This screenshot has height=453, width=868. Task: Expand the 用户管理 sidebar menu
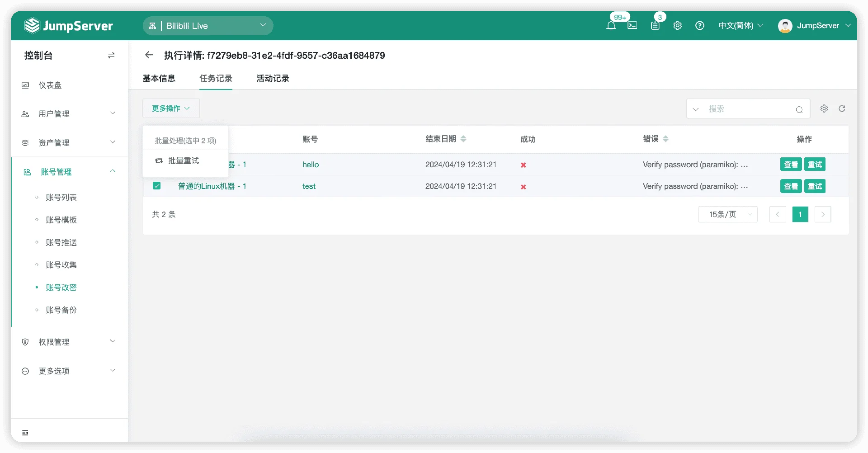(x=69, y=113)
